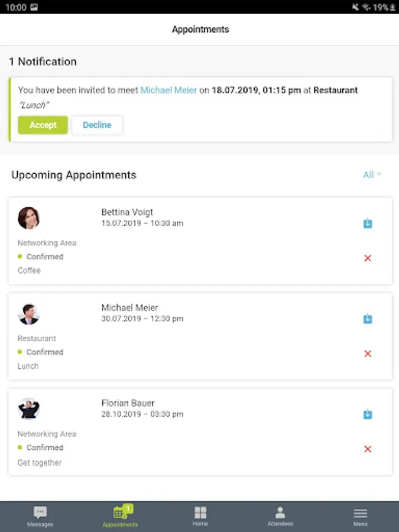399x532 pixels.
Task: Cancel the Michael Meier lunch appointment
Action: pyautogui.click(x=368, y=353)
